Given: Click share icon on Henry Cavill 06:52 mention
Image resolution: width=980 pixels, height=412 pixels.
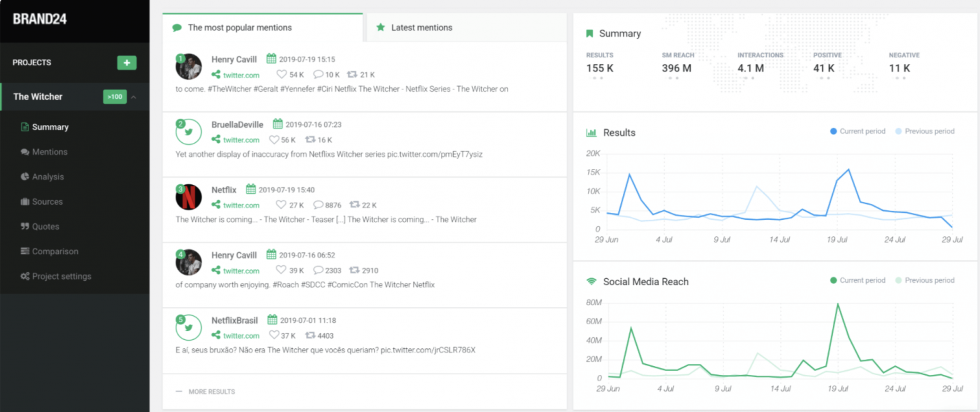Looking at the screenshot, I should 216,270.
